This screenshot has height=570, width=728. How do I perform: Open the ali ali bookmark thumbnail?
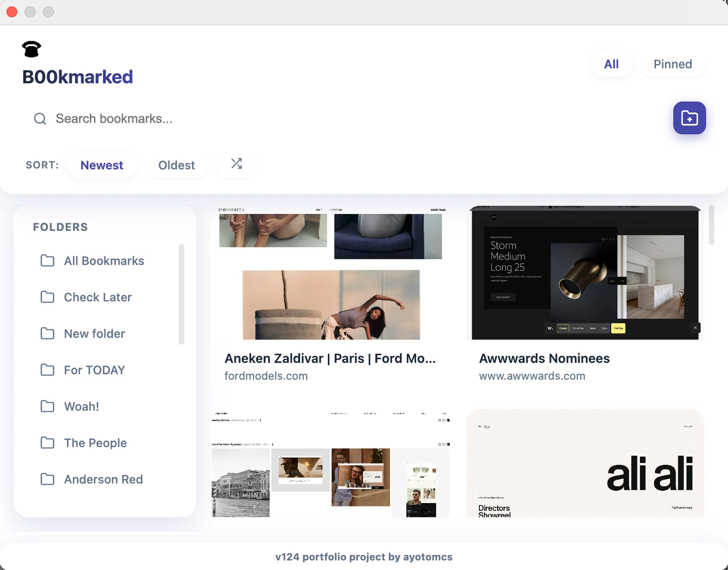(585, 464)
